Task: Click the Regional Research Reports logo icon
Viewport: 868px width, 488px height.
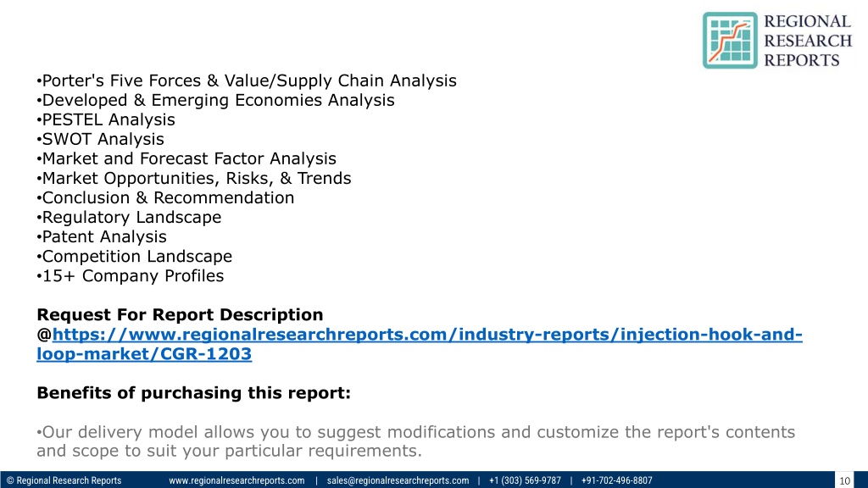Action: tap(730, 41)
